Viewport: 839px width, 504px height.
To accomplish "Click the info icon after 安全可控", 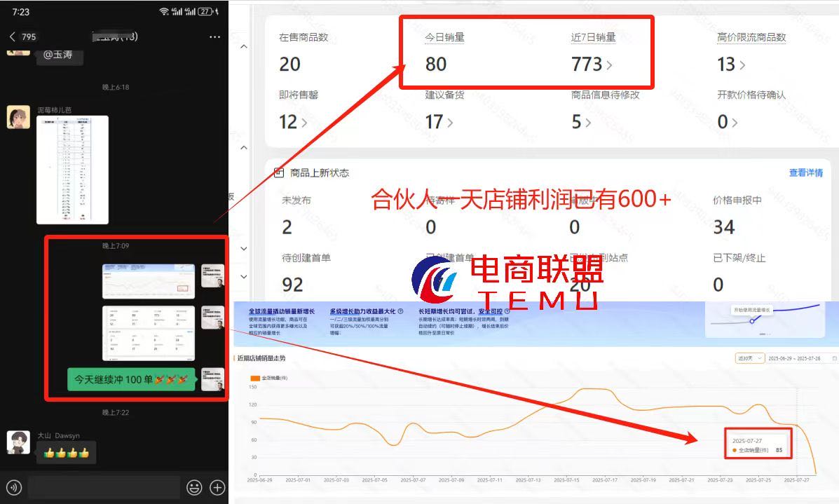I will (507, 313).
